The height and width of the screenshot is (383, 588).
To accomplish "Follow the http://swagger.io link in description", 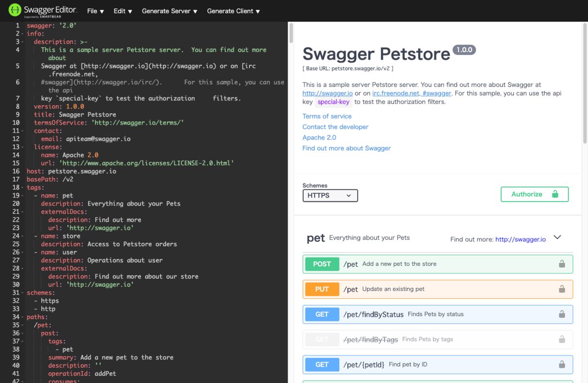I will 327,93.
